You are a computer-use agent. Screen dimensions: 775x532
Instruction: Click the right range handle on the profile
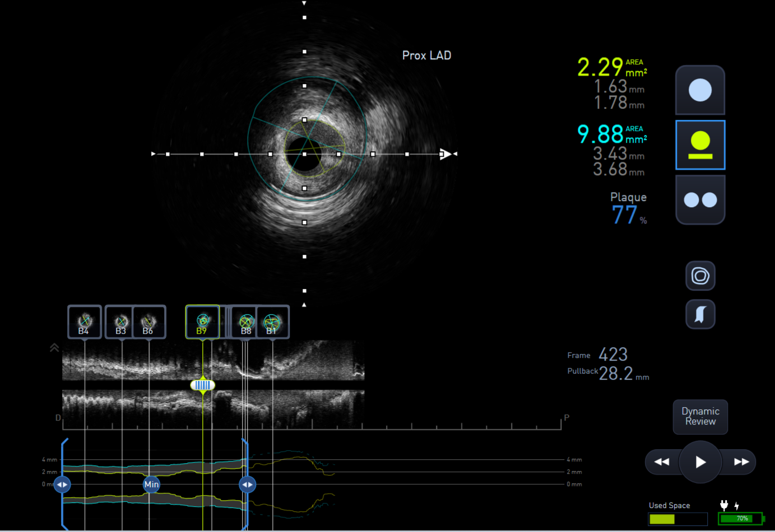(x=247, y=484)
